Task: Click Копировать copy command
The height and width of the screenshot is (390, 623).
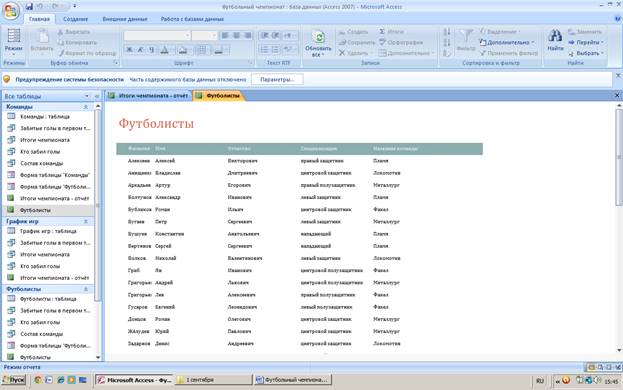Action: (77, 42)
